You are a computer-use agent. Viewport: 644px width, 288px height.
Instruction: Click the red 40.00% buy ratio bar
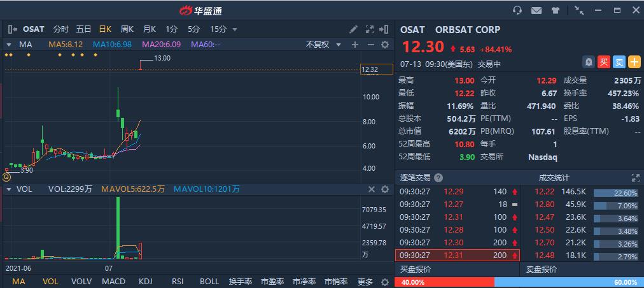coord(444,283)
